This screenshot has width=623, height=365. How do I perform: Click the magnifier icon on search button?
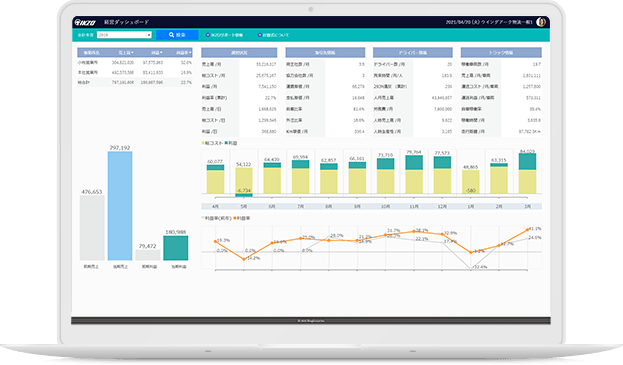pyautogui.click(x=171, y=35)
